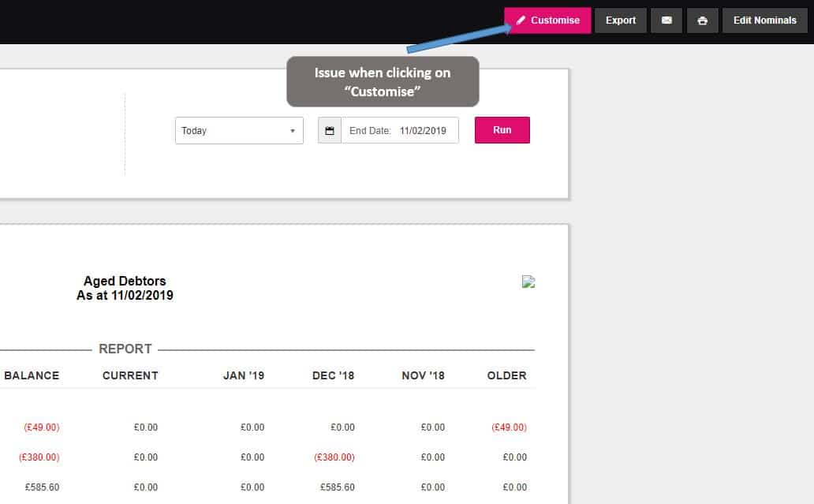The height and width of the screenshot is (504, 814).
Task: Open the calendar date picker icon
Action: 330,131
